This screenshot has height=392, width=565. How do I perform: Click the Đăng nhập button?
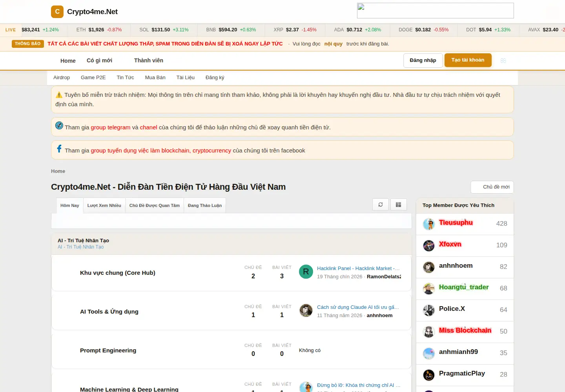pos(423,60)
